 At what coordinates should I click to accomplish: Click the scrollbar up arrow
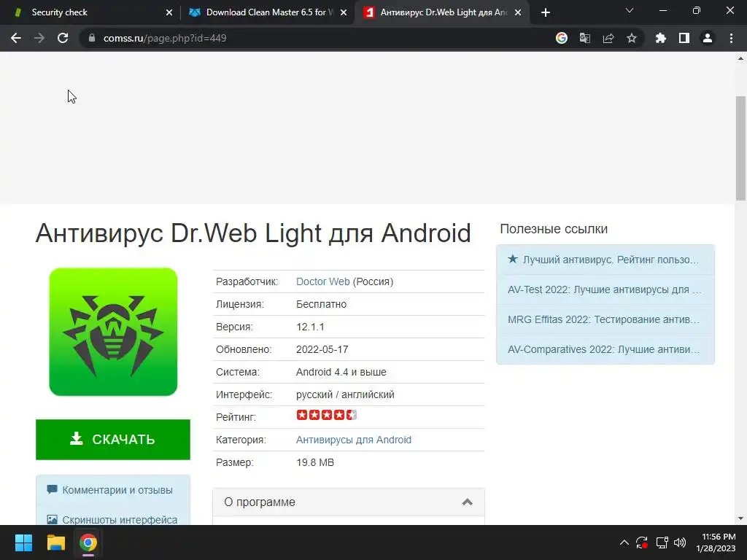740,58
